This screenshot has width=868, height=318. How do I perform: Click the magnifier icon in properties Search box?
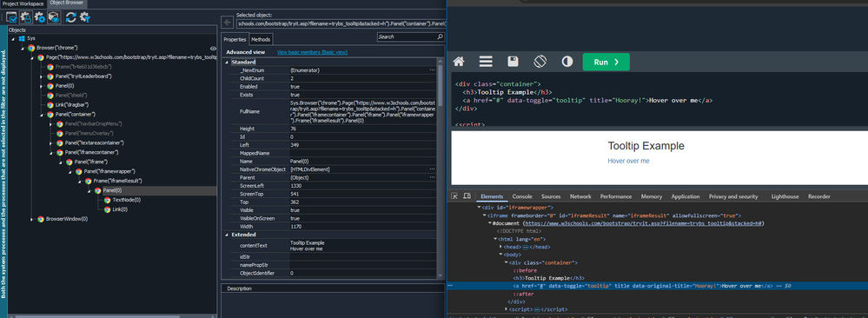pos(441,36)
